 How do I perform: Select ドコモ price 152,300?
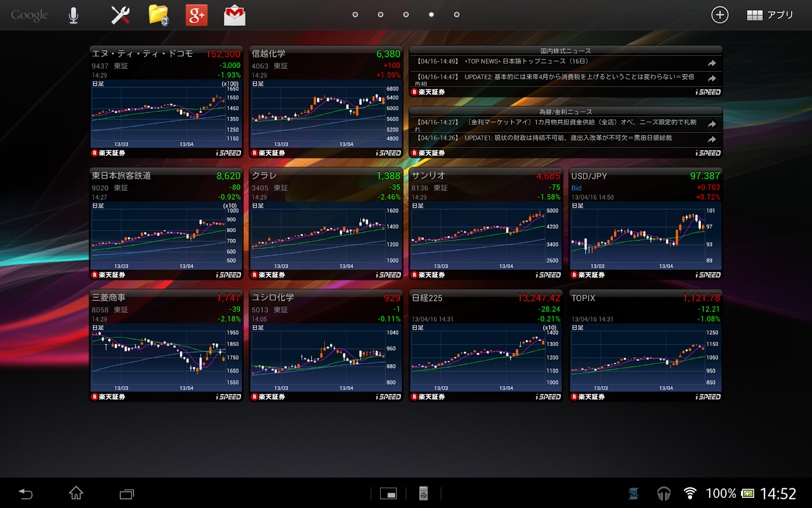223,54
